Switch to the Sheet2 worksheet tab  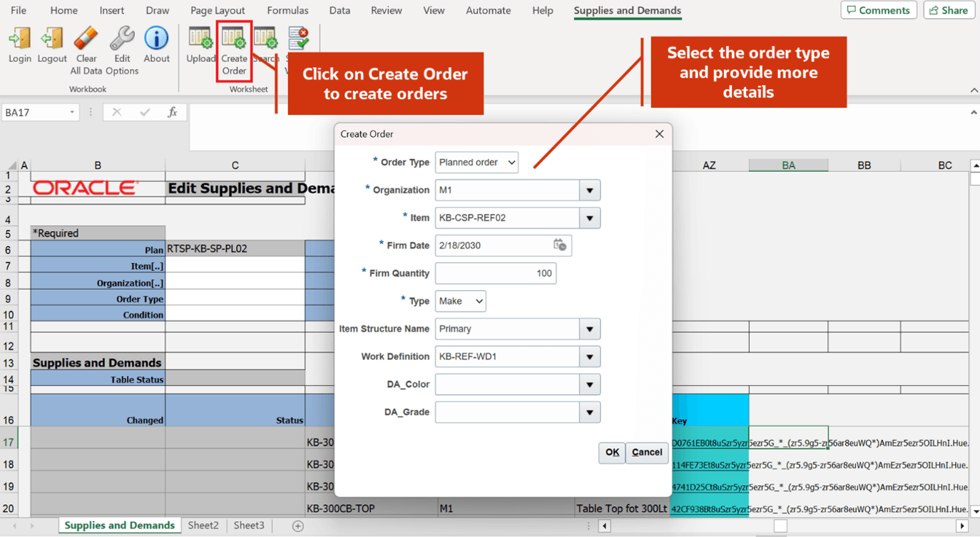203,526
